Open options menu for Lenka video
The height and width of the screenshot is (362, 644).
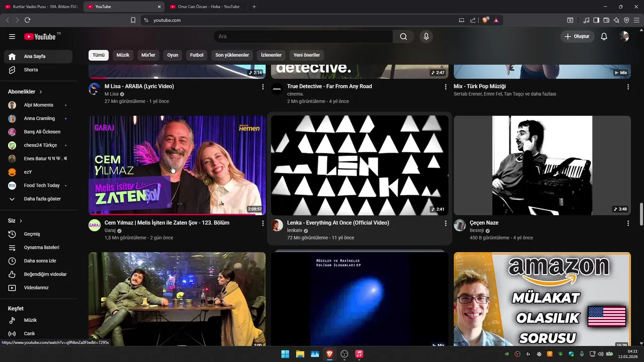coord(445,223)
